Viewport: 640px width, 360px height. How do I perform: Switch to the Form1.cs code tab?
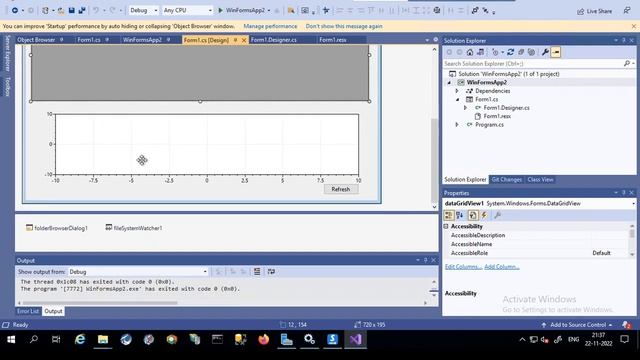(89, 40)
